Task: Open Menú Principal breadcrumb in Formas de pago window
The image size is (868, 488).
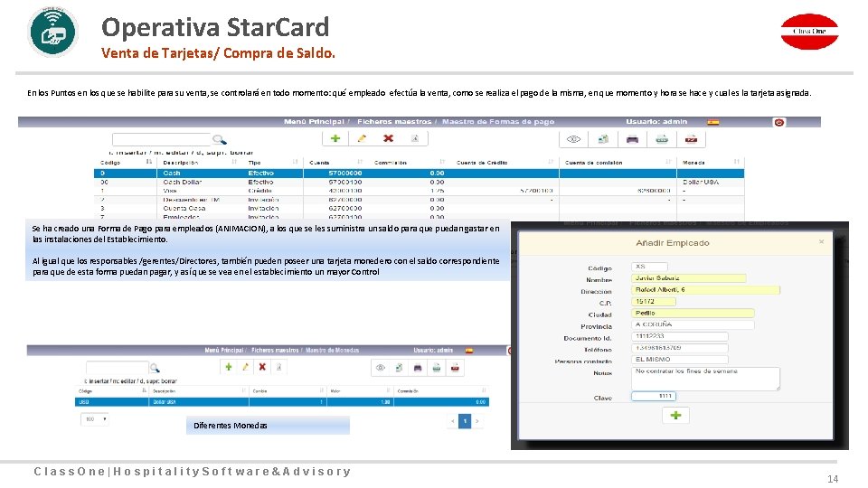Action: click(x=314, y=122)
